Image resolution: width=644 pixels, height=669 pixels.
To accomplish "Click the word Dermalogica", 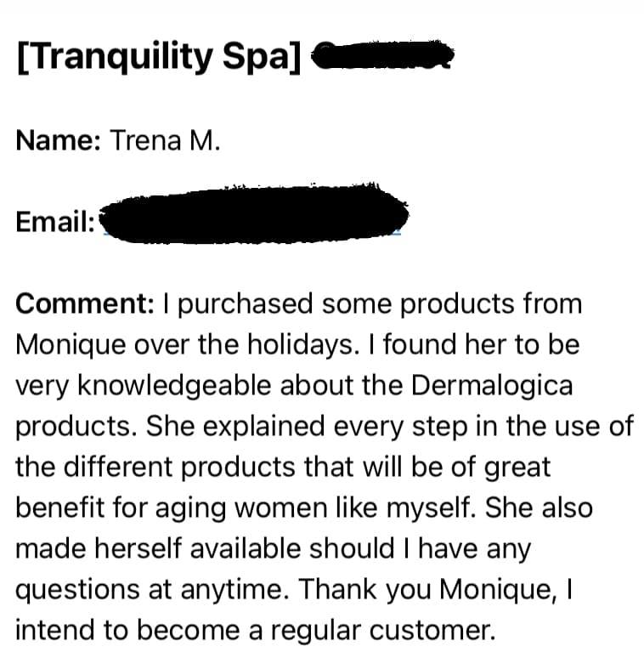I will coord(492,385).
